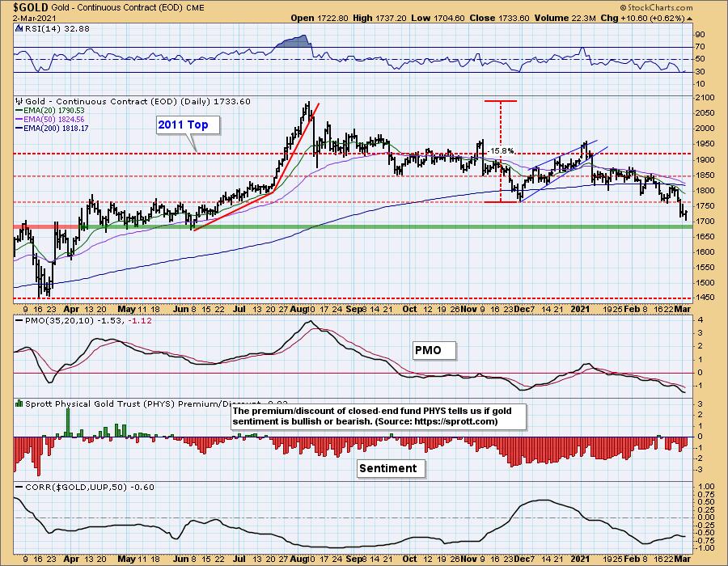Click the Volume 22.3M value
Image resolution: width=728 pixels, height=566 pixels.
pos(565,18)
